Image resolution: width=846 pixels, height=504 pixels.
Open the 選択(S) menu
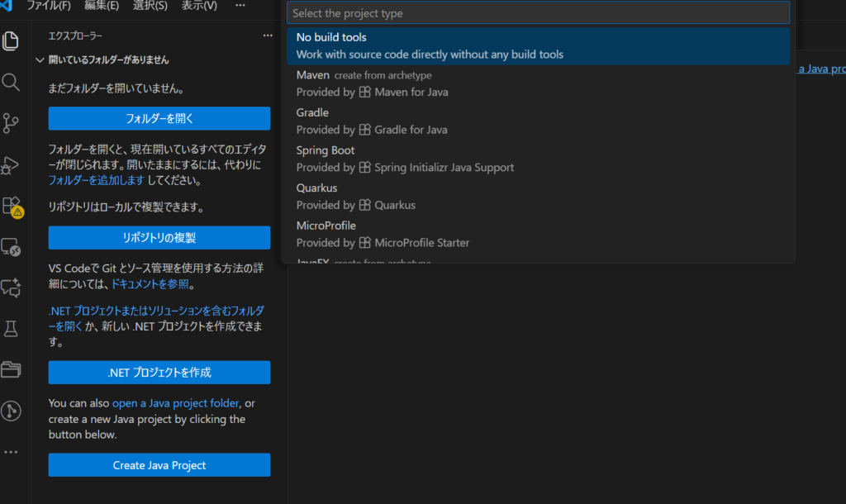tap(150, 6)
